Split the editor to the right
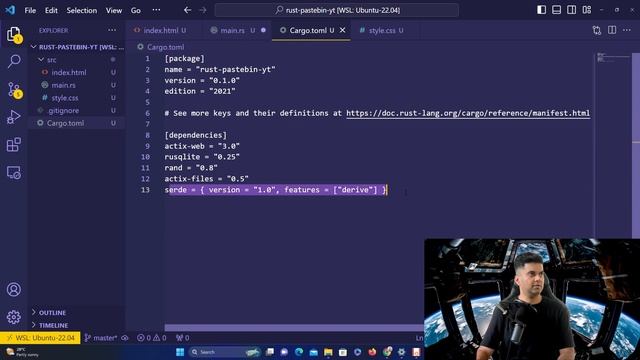Viewport: 640px width, 360px height. click(x=612, y=30)
